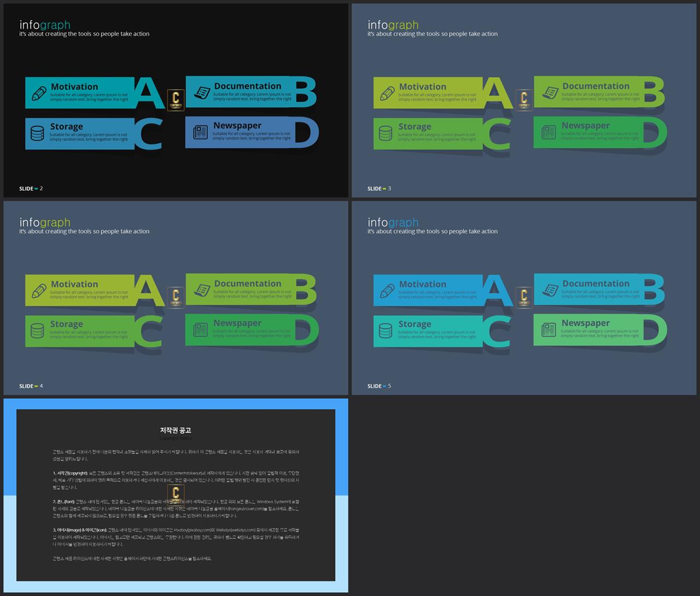This screenshot has height=596, width=700.
Task: Click the "Documentation" heading on slide 5
Action: point(596,283)
